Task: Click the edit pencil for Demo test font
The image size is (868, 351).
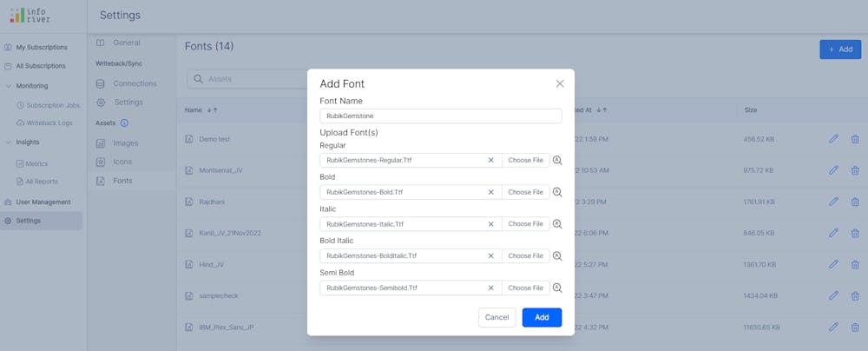Action: click(833, 139)
